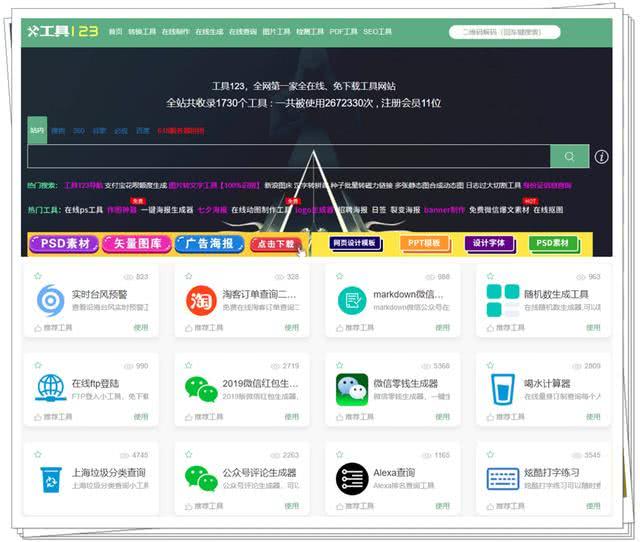Open the 上海垃圾分类查询 recycle bin icon
Viewport: 640px width, 542px height.
[x=51, y=480]
